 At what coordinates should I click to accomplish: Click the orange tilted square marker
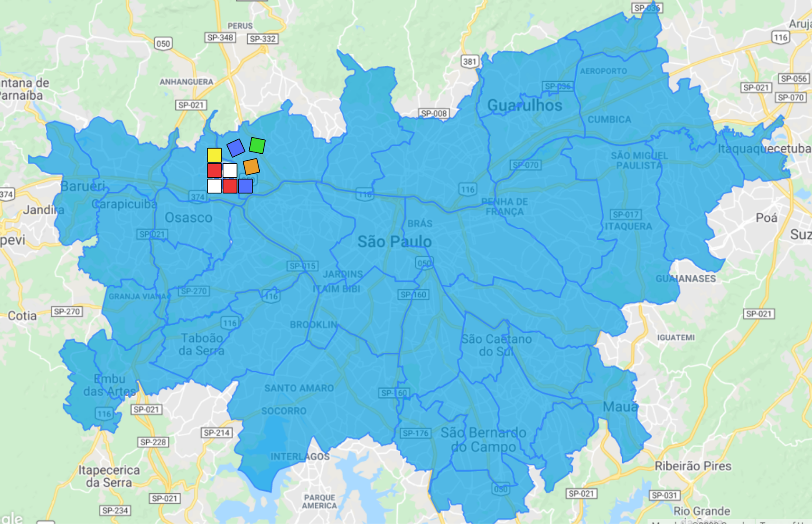251,166
